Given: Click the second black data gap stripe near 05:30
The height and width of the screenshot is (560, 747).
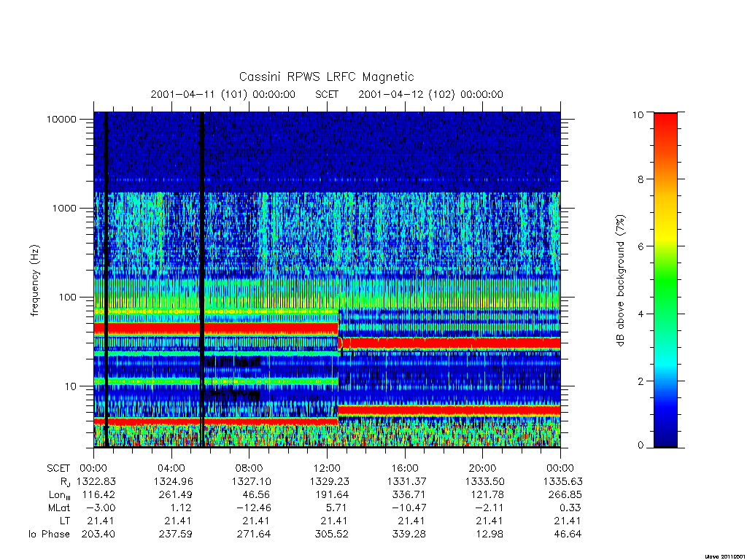Looking at the screenshot, I should [x=202, y=279].
